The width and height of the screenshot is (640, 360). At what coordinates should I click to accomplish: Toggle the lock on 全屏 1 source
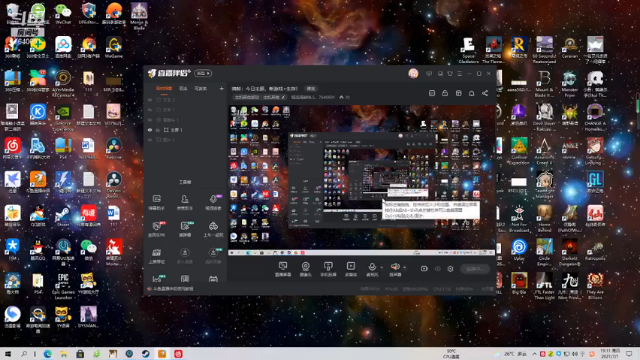(158, 130)
